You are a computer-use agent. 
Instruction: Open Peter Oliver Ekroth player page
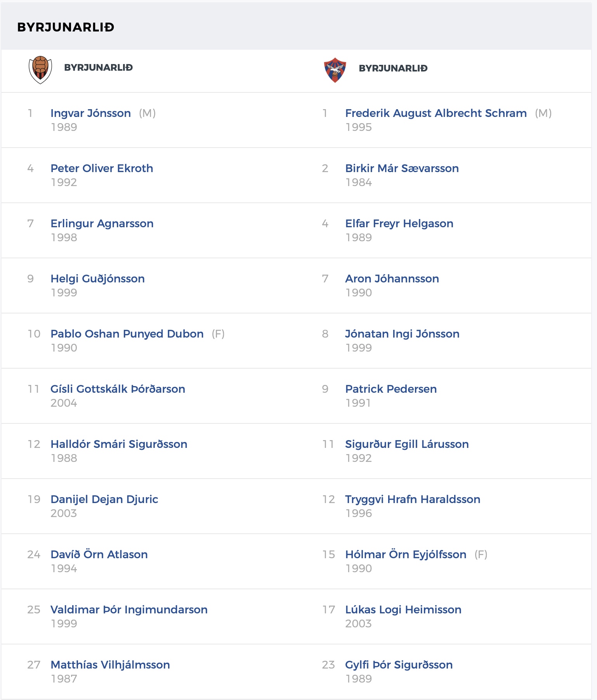click(102, 169)
